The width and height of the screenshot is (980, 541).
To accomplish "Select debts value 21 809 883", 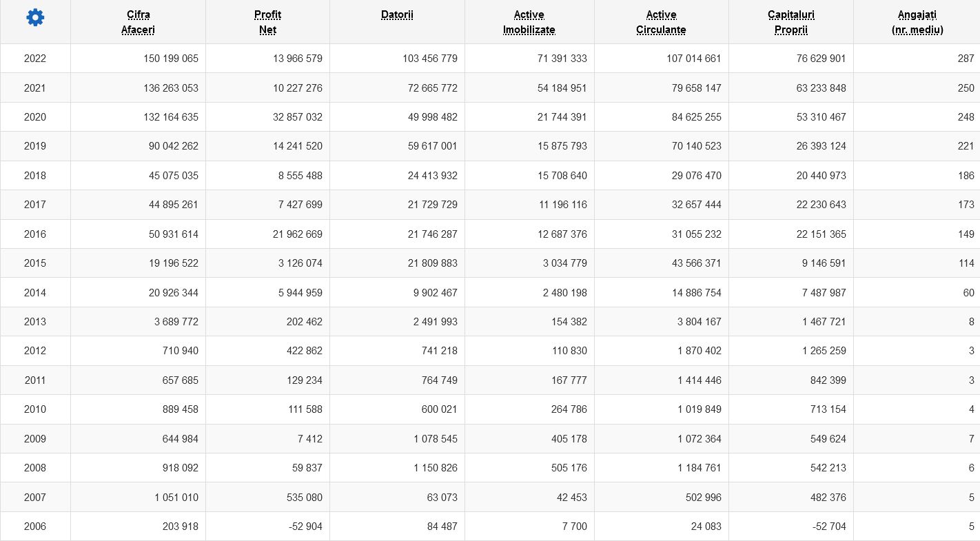I will click(x=433, y=263).
